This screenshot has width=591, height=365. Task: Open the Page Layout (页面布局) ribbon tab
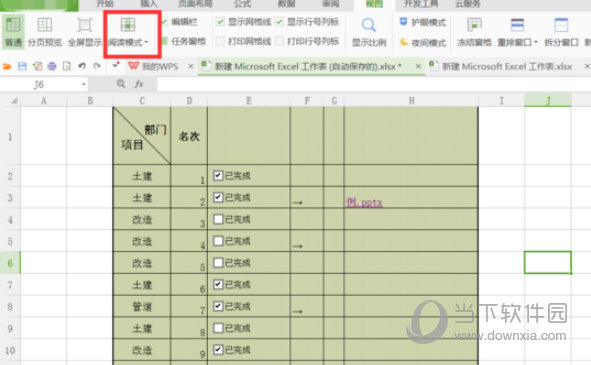pos(195,4)
